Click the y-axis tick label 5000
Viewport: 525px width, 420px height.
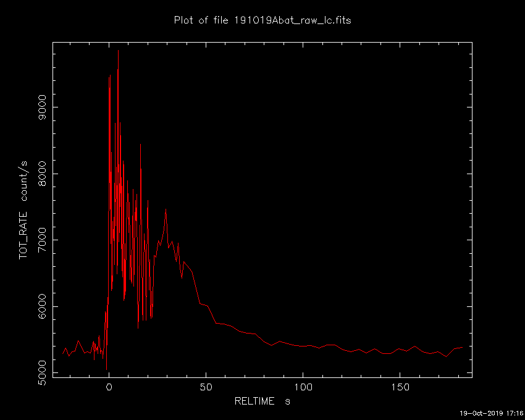pyautogui.click(x=42, y=373)
